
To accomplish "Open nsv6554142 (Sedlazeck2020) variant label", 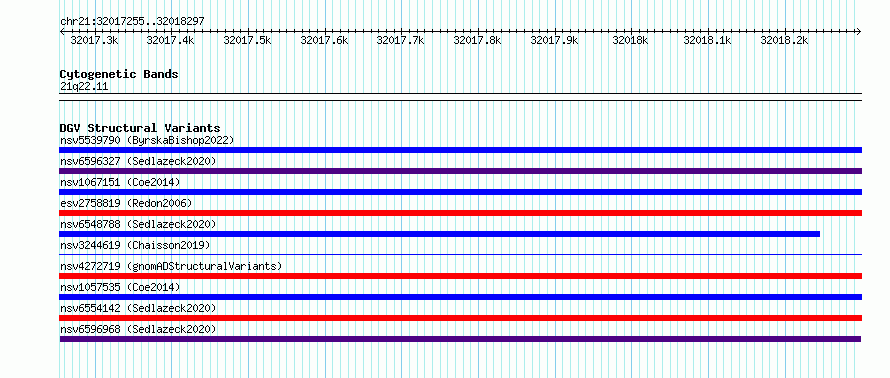I will click(138, 308).
